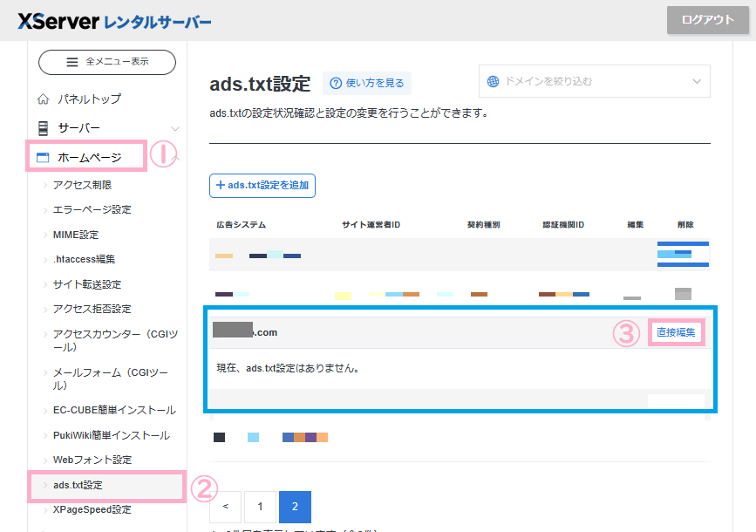756x532 pixels.
Task: Click the globe icon in domain filter
Action: click(494, 81)
